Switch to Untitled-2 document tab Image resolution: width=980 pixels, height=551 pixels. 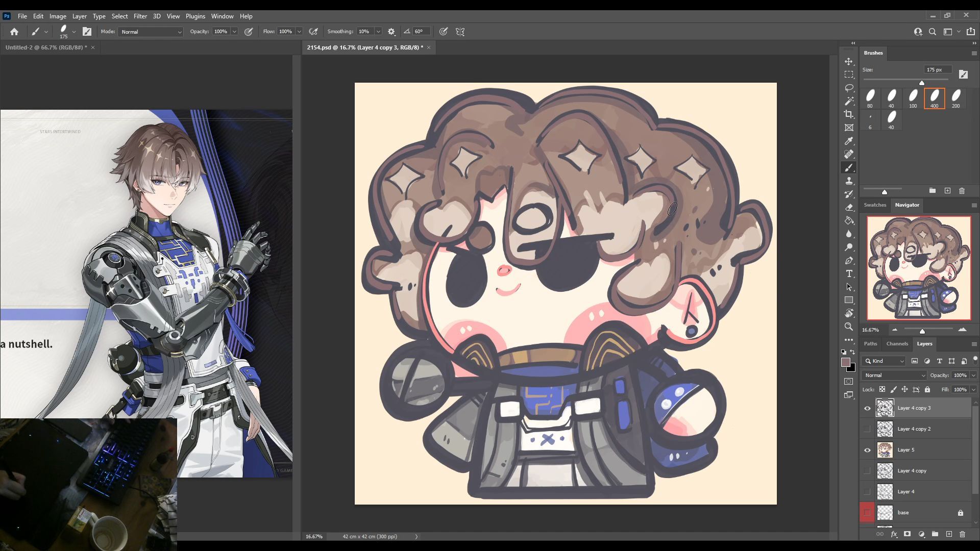(46, 47)
